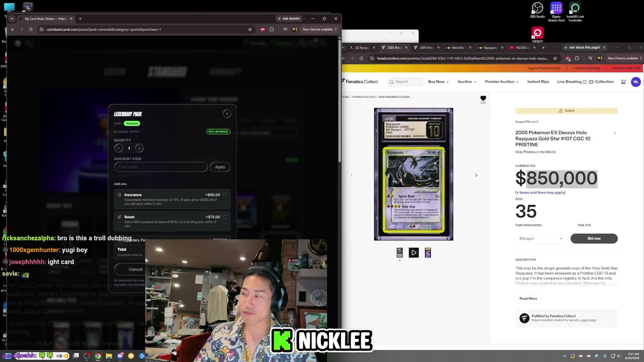Screen dimensions: 644x362
Task: Switch to the Rayquaza tab
Action: point(490,48)
